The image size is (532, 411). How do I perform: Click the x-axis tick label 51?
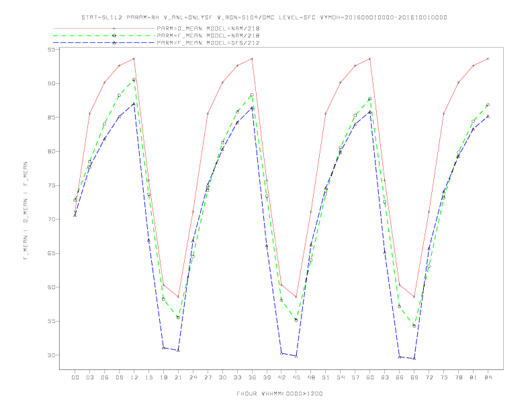click(x=326, y=377)
